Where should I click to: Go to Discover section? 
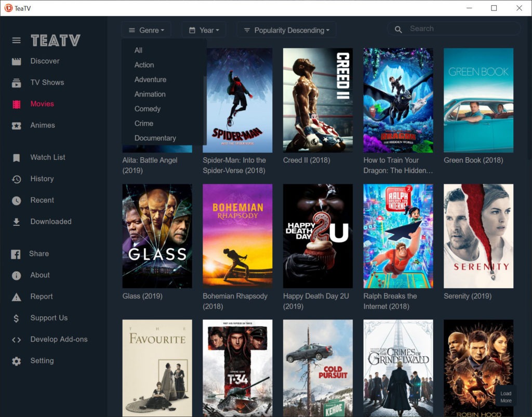45,61
